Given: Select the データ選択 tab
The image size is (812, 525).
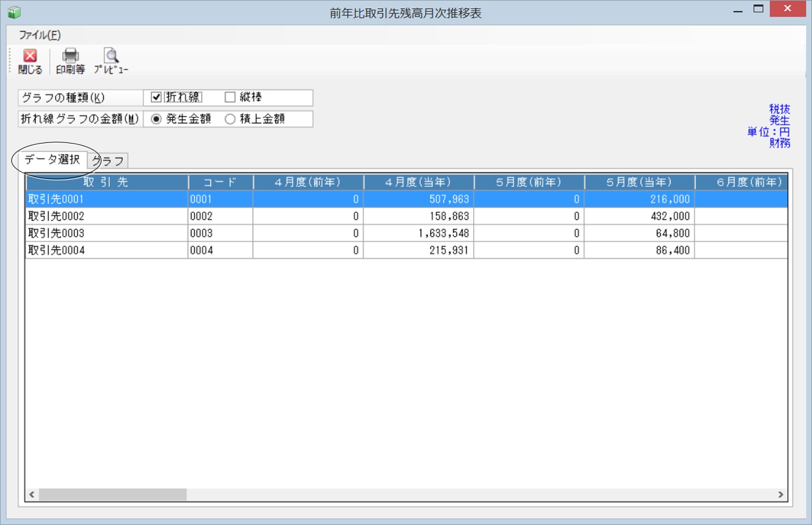Looking at the screenshot, I should coord(52,160).
